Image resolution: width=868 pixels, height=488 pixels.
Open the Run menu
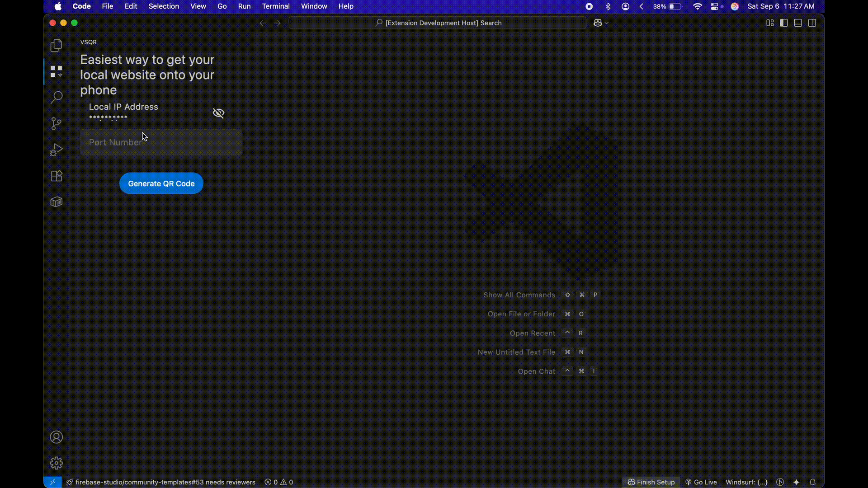click(x=244, y=6)
